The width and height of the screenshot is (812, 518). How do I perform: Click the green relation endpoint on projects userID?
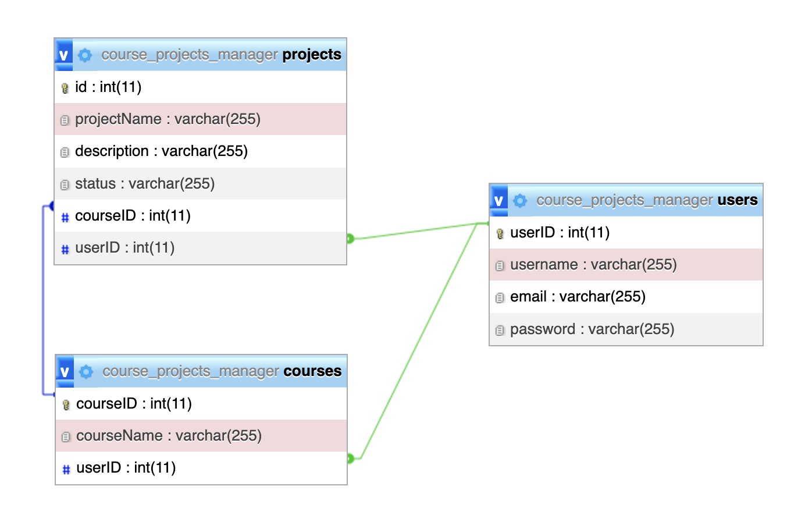(350, 239)
